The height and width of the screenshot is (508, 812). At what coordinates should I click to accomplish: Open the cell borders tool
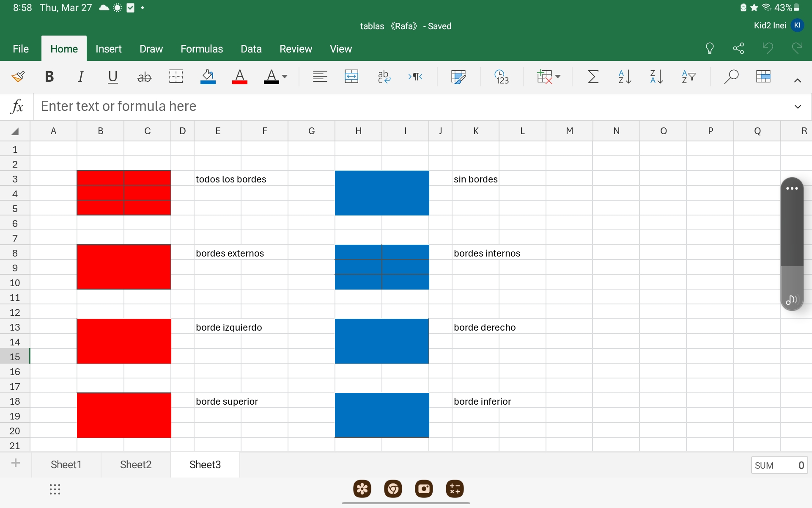pos(176,77)
